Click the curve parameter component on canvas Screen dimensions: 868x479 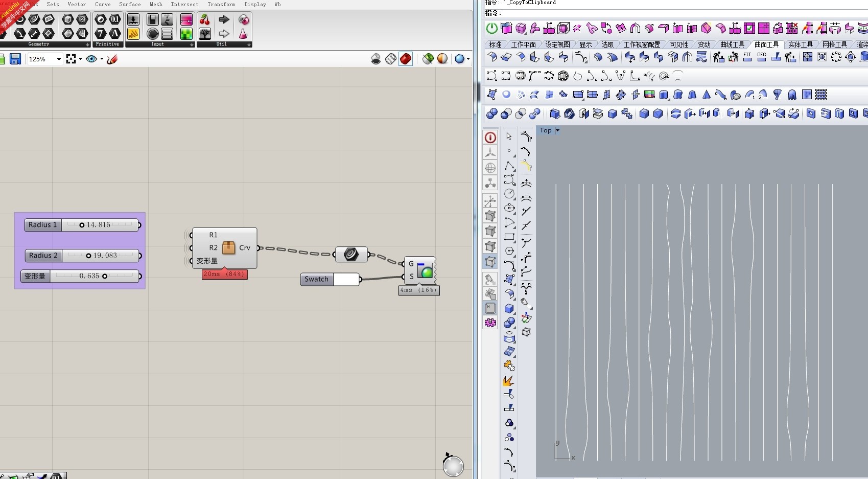point(351,254)
